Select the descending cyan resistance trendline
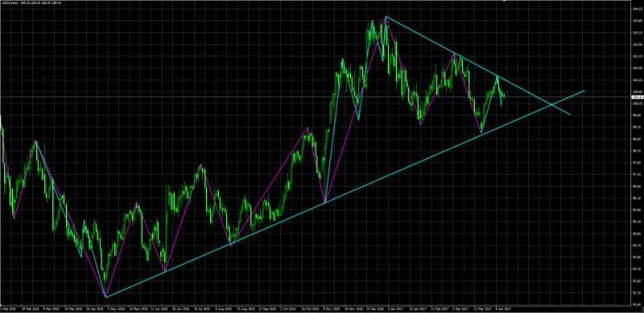The height and width of the screenshot is (313, 644). click(x=478, y=66)
